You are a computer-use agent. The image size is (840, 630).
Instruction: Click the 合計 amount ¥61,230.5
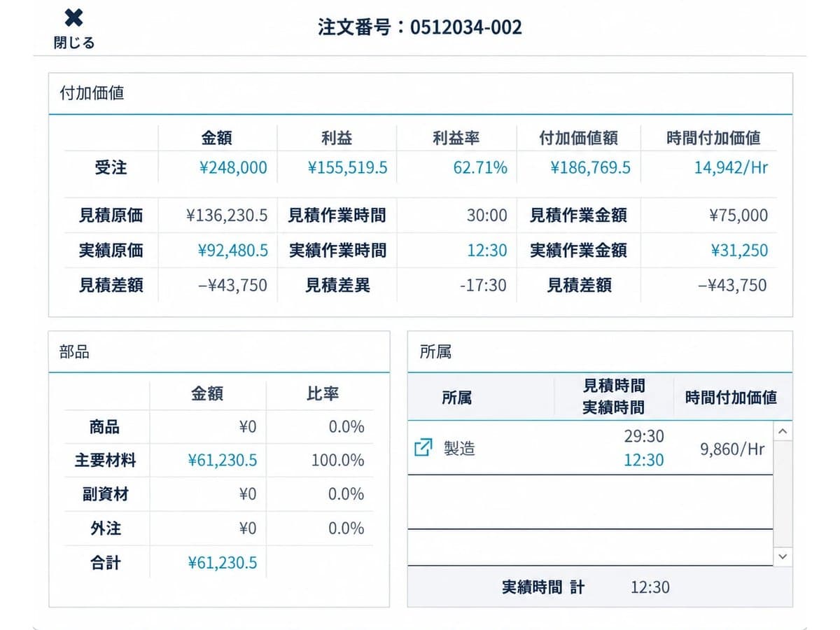pos(223,562)
